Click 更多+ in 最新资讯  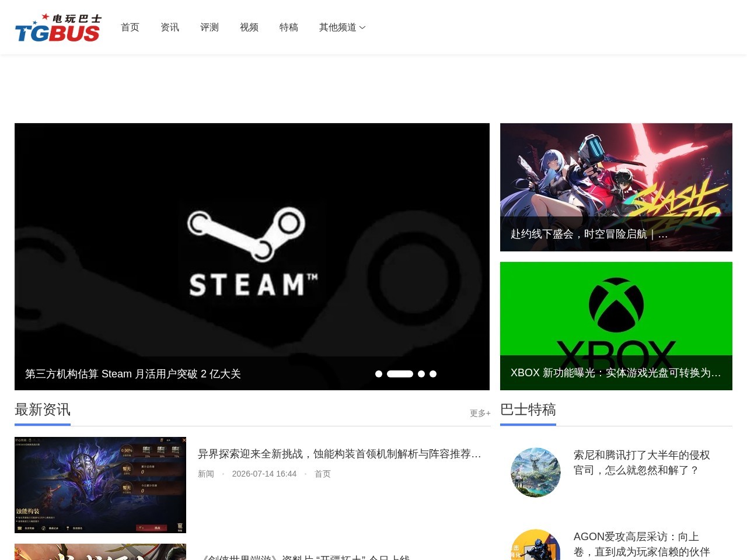point(480,413)
